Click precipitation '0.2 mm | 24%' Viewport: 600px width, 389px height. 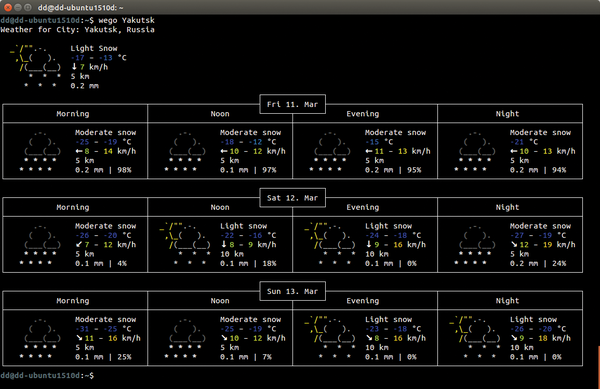pos(538,264)
